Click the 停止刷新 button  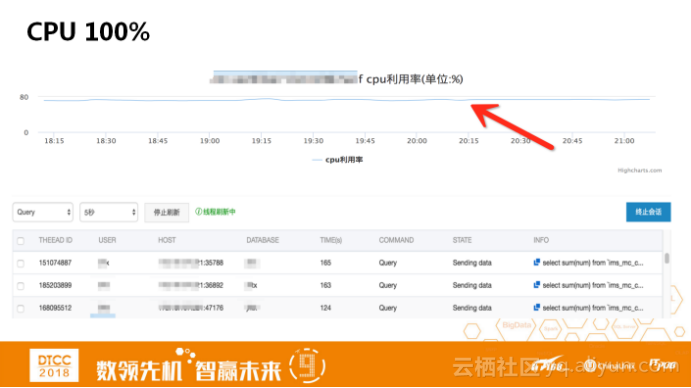[167, 213]
